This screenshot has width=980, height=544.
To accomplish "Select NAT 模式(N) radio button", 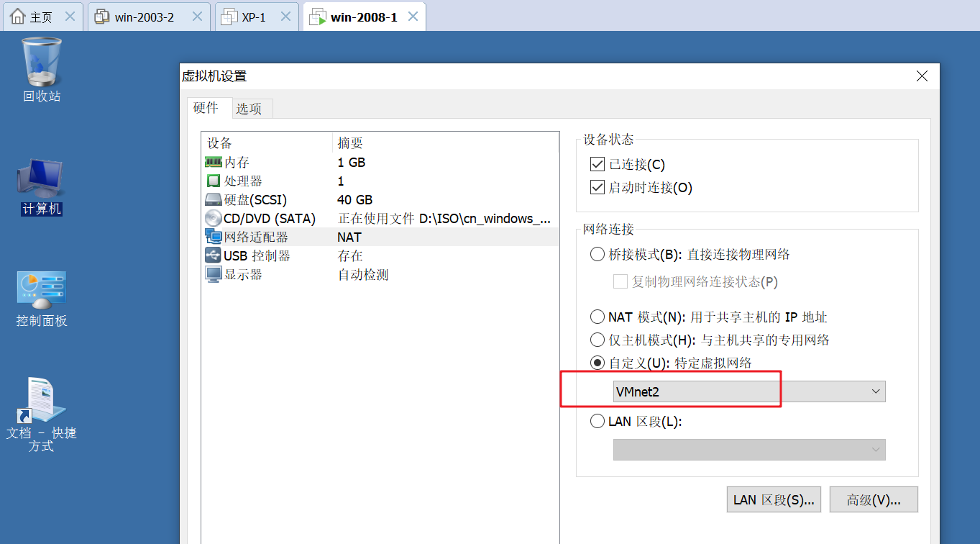I will click(x=597, y=317).
